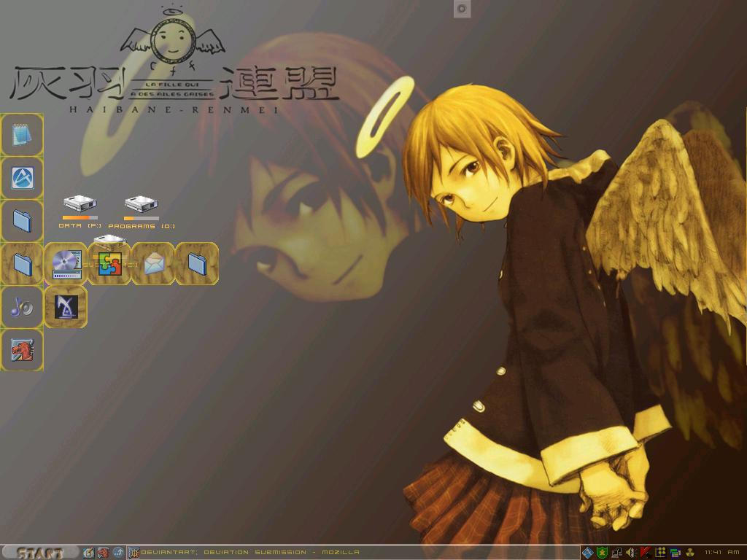Click the red K antivirus tray icon

point(646,553)
